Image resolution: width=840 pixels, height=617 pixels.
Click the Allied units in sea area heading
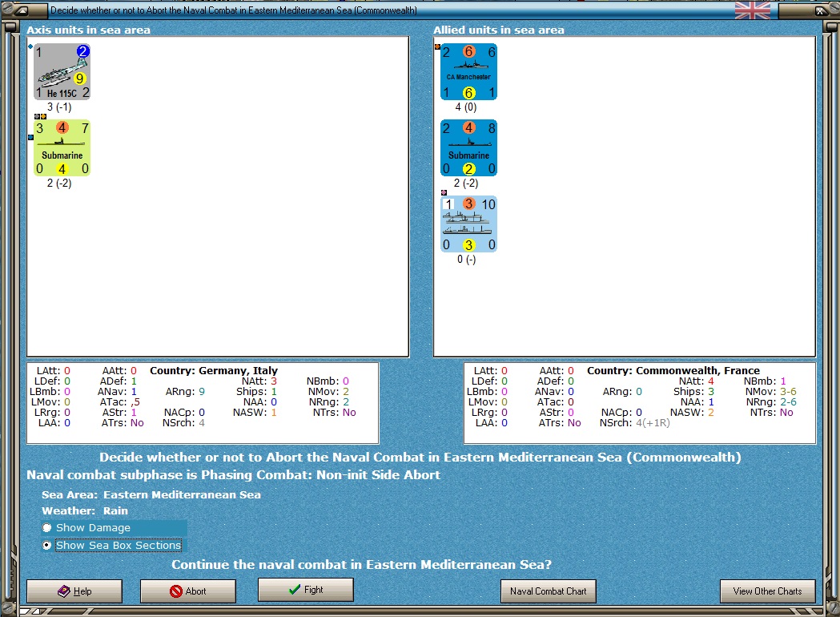click(x=499, y=30)
